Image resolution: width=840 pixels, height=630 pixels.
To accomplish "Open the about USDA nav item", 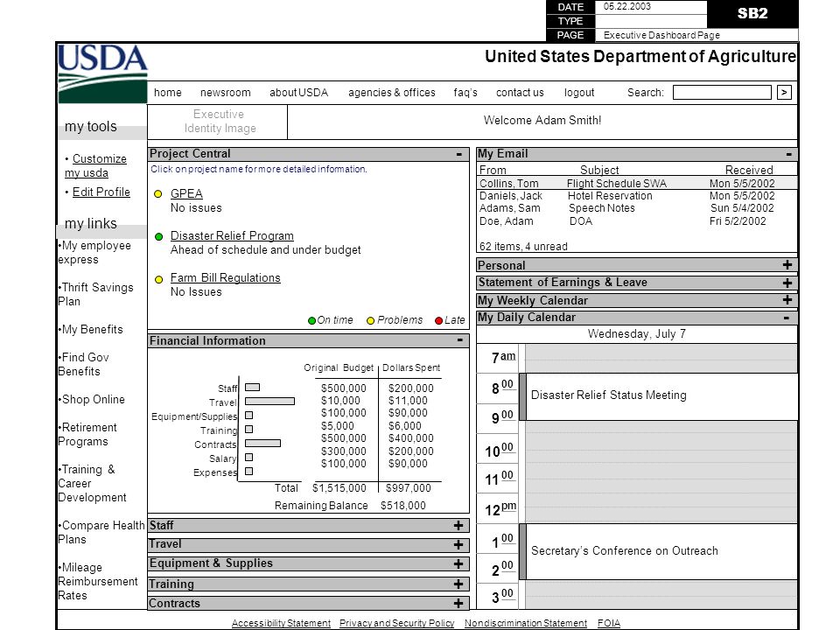I will click(x=299, y=93).
